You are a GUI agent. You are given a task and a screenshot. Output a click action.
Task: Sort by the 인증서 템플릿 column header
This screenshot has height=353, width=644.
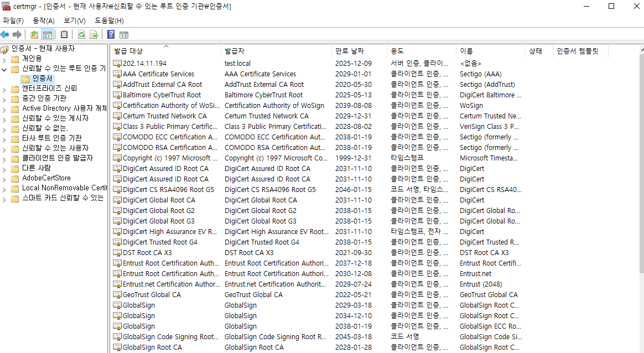580,51
